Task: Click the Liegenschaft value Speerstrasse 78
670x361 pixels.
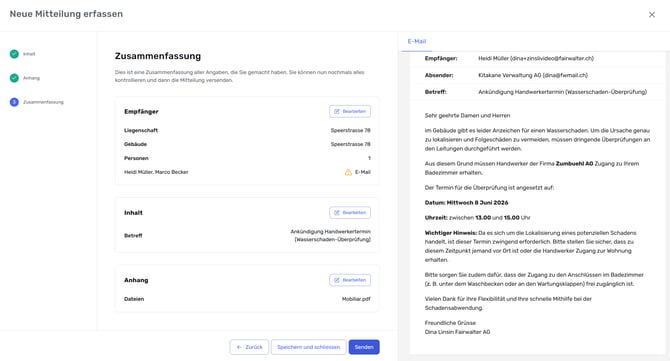Action: (350, 130)
